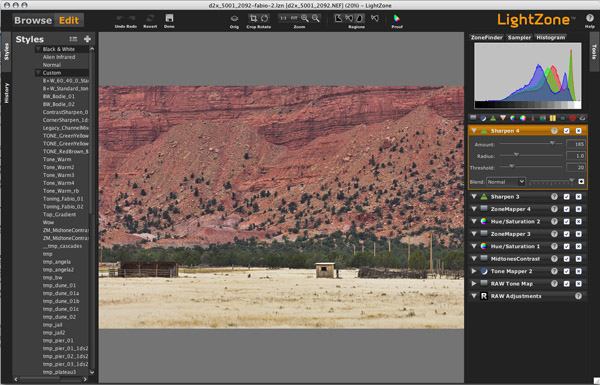Set zoom to 1:1
Screen dimensions: 600x385
pyautogui.click(x=284, y=18)
